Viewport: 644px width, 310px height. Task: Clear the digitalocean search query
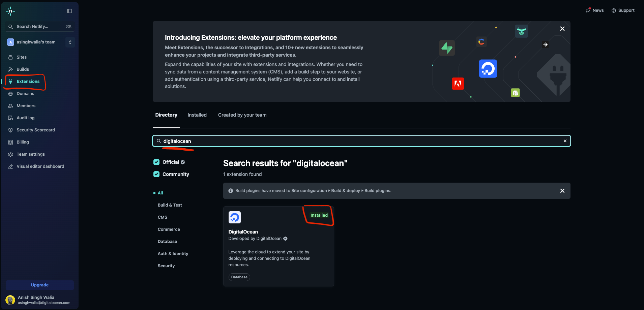(565, 141)
